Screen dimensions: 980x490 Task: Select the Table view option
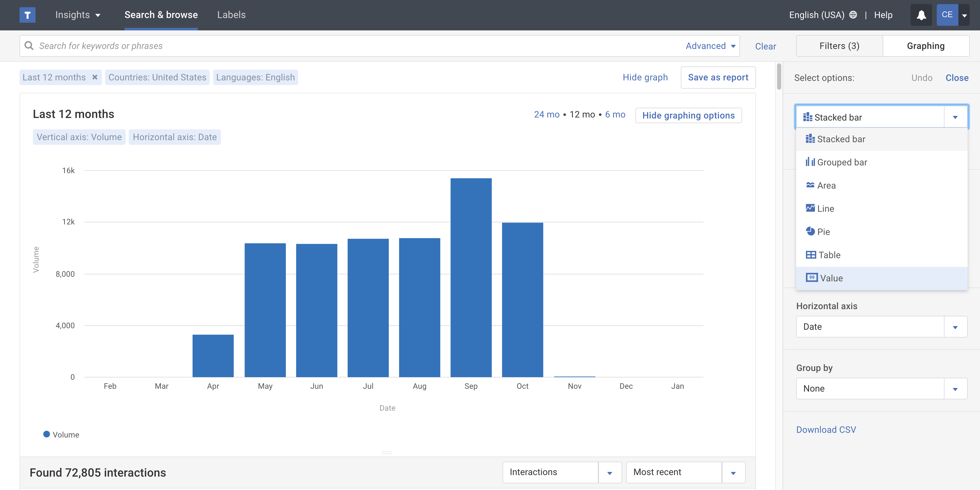pyautogui.click(x=829, y=255)
